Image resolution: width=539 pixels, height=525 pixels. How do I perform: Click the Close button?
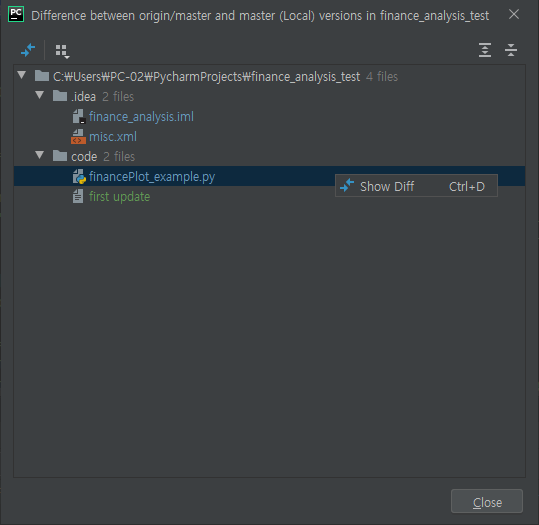(x=487, y=501)
